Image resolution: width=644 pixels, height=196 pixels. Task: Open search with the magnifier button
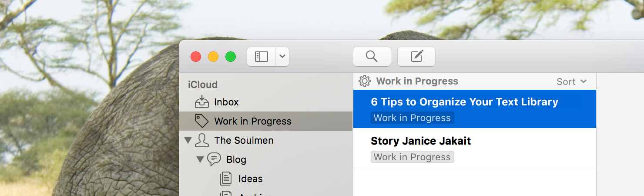(372, 57)
